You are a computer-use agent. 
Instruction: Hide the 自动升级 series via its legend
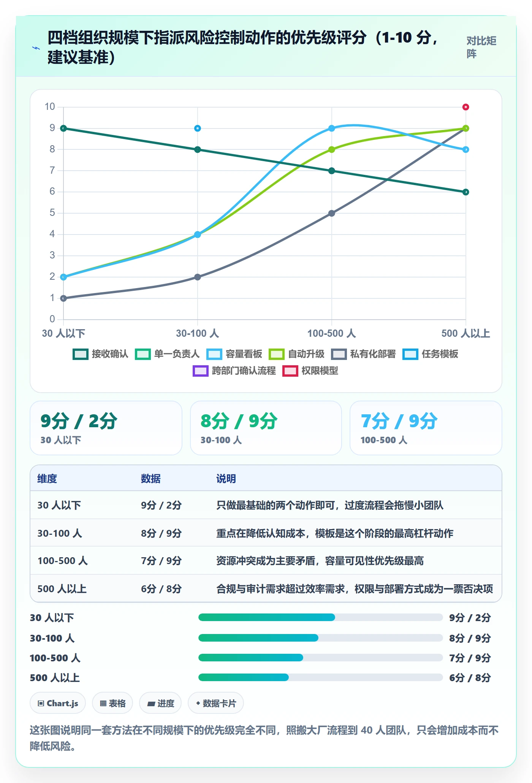[296, 354]
